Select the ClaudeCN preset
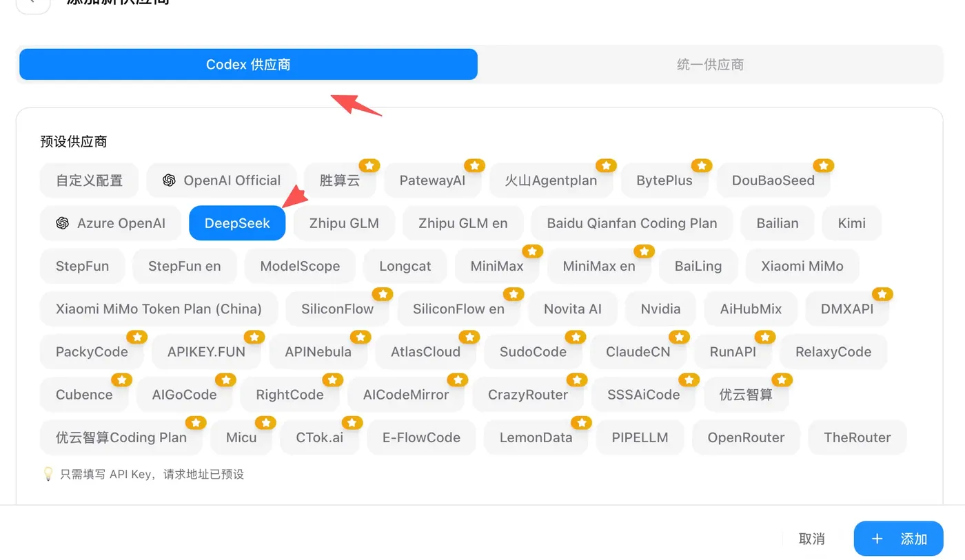The height and width of the screenshot is (560, 965). [x=638, y=351]
